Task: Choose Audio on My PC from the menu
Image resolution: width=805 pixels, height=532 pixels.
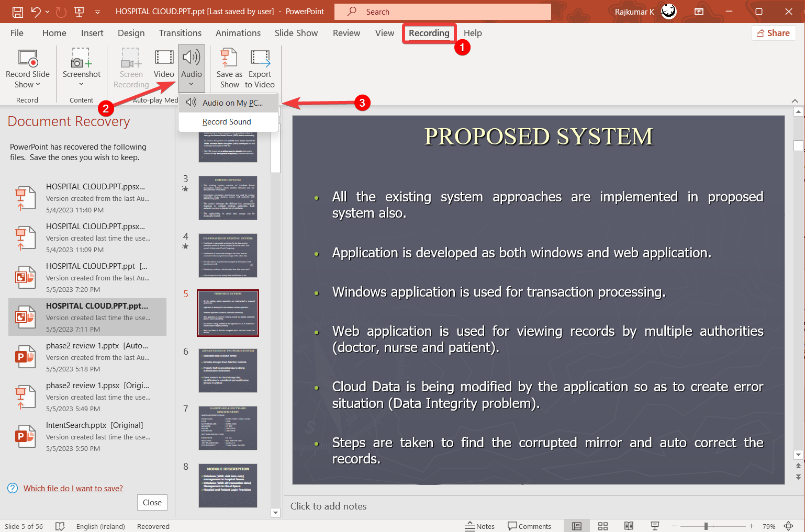Action: pyautogui.click(x=228, y=103)
